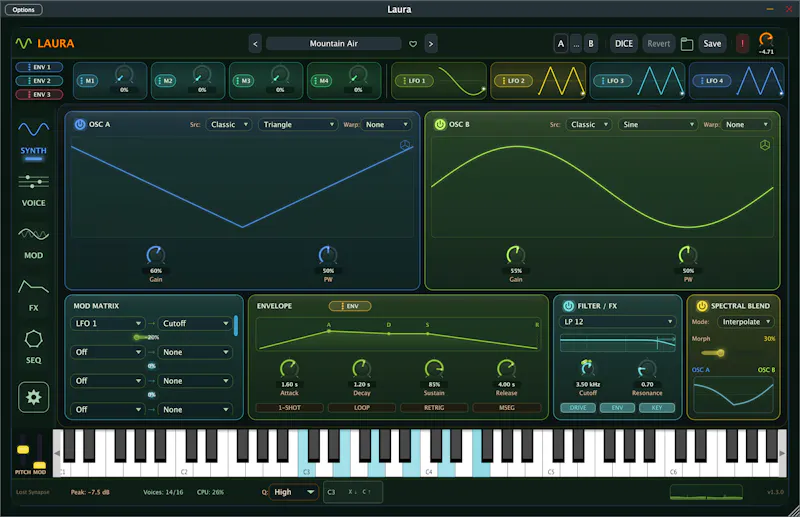Click the M3 macro knob

(x=280, y=76)
